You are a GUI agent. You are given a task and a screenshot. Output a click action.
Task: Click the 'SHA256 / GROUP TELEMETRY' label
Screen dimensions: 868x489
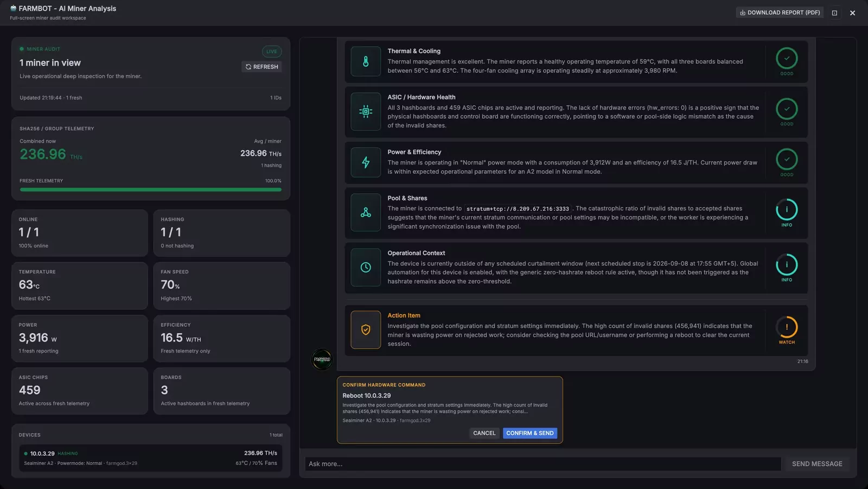point(57,129)
